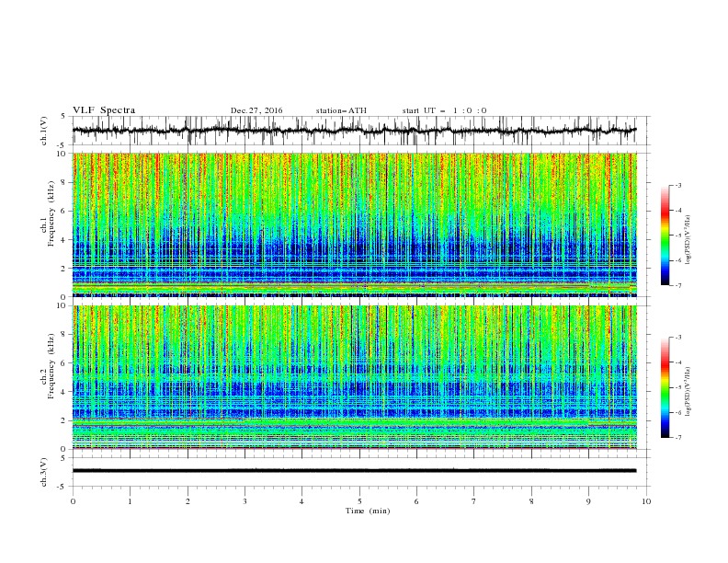Click the "-3" label on ch.1 colorbar
This screenshot has height=563, width=728.
[677, 185]
